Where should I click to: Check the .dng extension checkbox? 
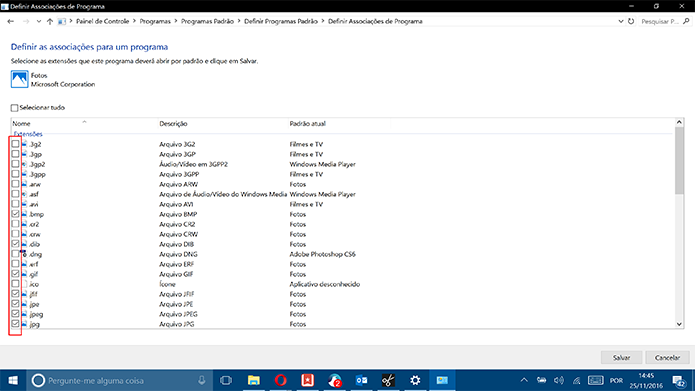click(15, 254)
